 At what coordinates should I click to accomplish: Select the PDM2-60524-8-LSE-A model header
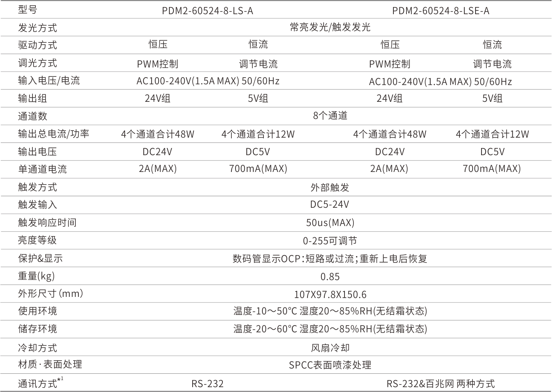point(440,11)
